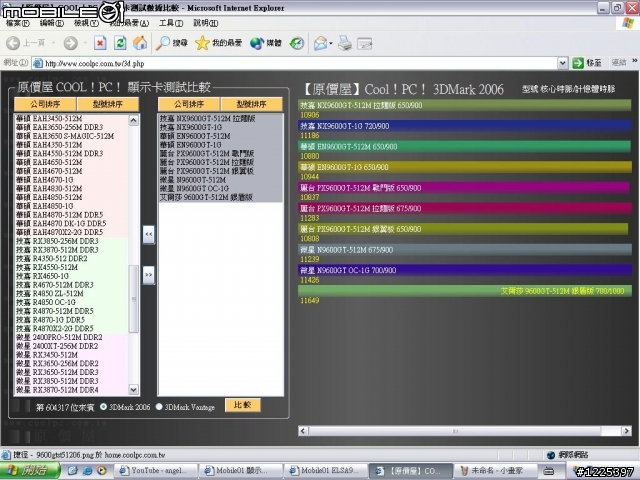Open the Search magnifier toolbar icon
The image size is (640, 480).
[163, 43]
